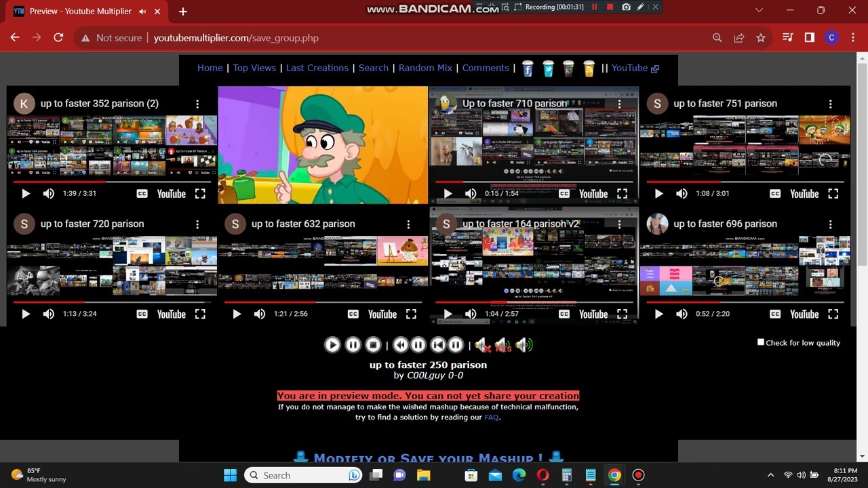Image resolution: width=868 pixels, height=488 pixels.
Task: Open the Random Mix nav link
Action: (x=425, y=68)
